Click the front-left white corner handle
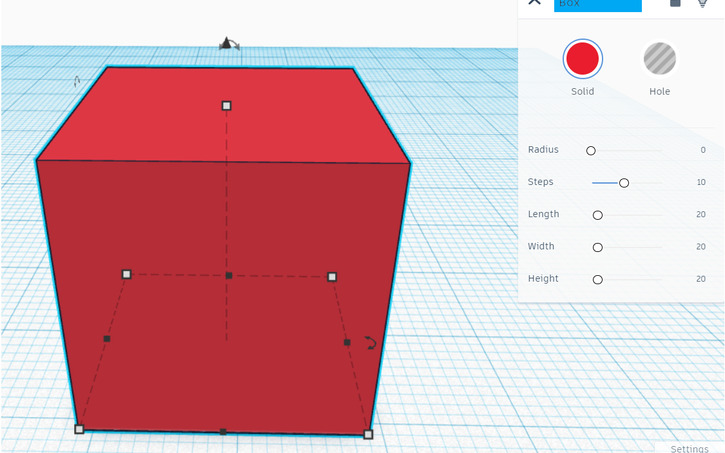The width and height of the screenshot is (725, 453). point(79,429)
